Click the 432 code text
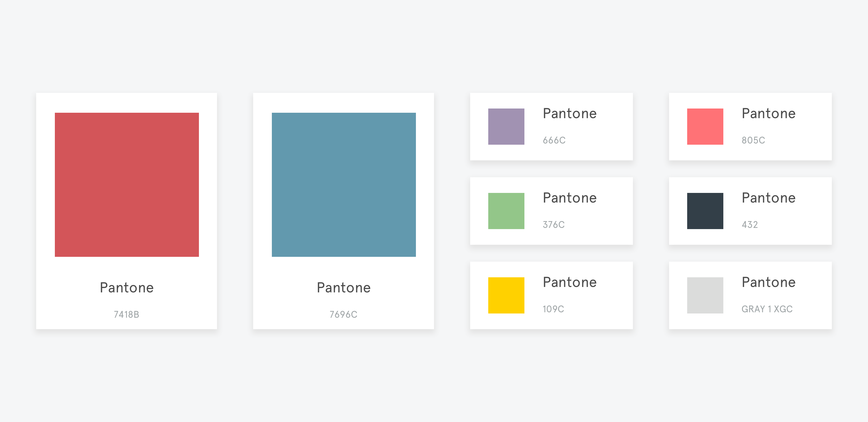This screenshot has height=422, width=868. coord(749,225)
